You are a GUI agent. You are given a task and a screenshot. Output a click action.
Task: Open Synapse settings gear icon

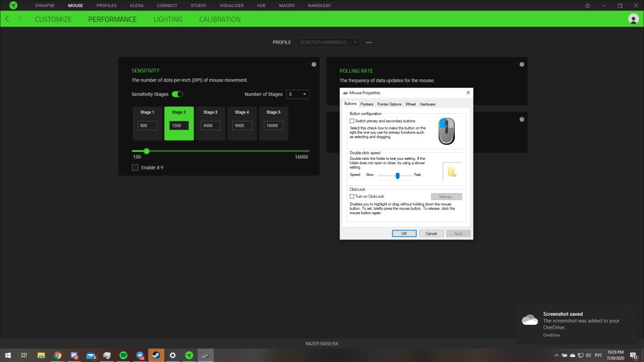588,6
